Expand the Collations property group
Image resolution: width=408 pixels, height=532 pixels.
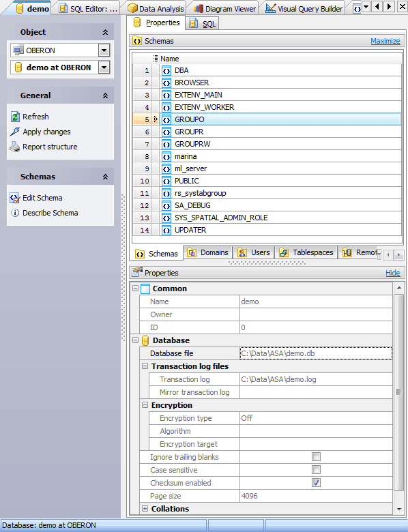coord(145,509)
